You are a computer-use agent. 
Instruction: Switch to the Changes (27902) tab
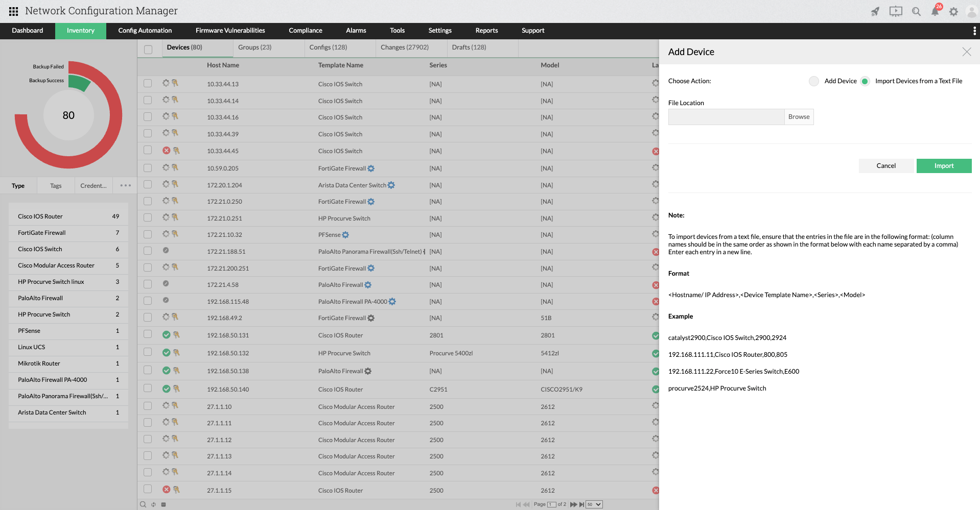411,47
